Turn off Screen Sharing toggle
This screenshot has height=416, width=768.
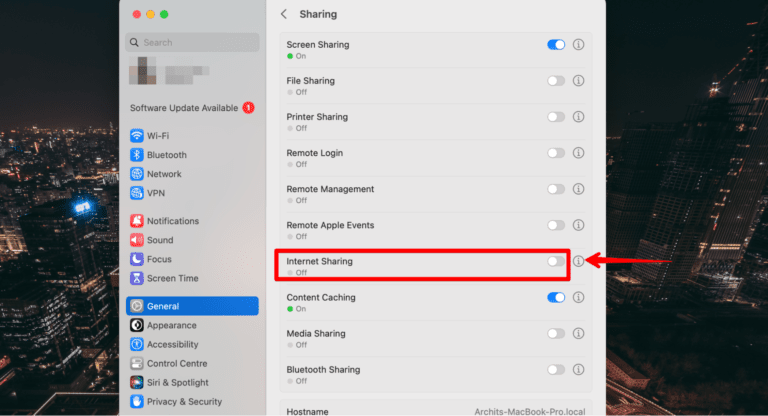click(556, 45)
